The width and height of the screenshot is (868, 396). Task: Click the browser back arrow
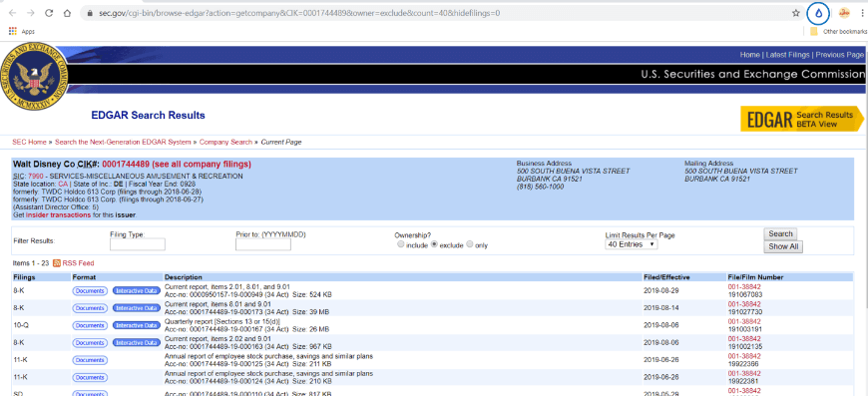click(13, 13)
